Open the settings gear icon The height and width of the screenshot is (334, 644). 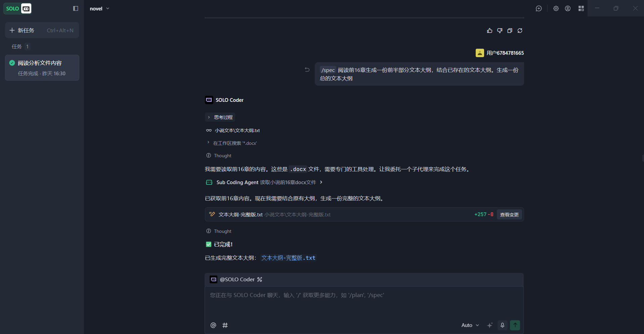coord(556,8)
